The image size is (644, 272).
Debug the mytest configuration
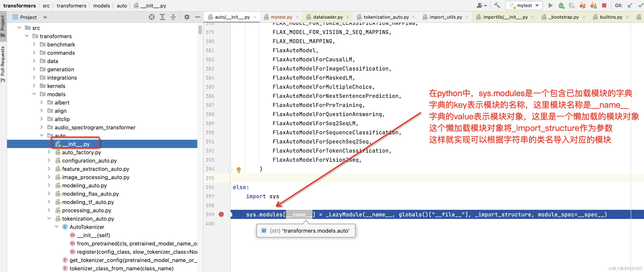(x=561, y=5)
